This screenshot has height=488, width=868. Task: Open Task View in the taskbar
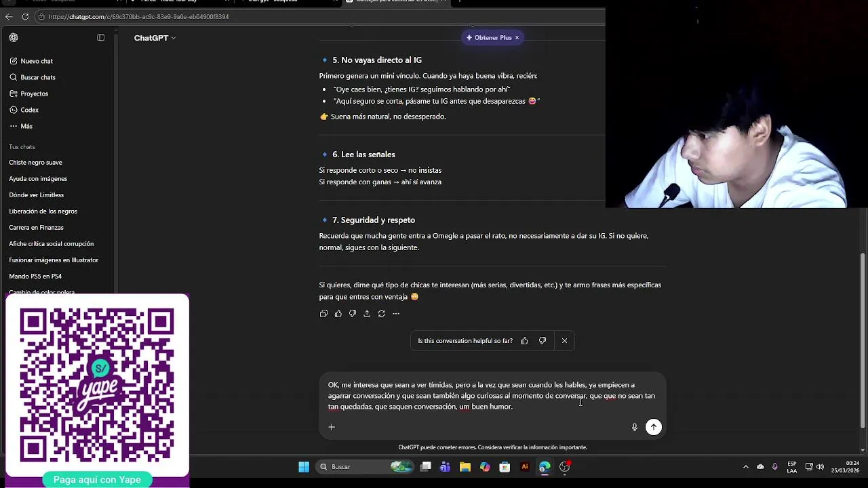(x=426, y=467)
